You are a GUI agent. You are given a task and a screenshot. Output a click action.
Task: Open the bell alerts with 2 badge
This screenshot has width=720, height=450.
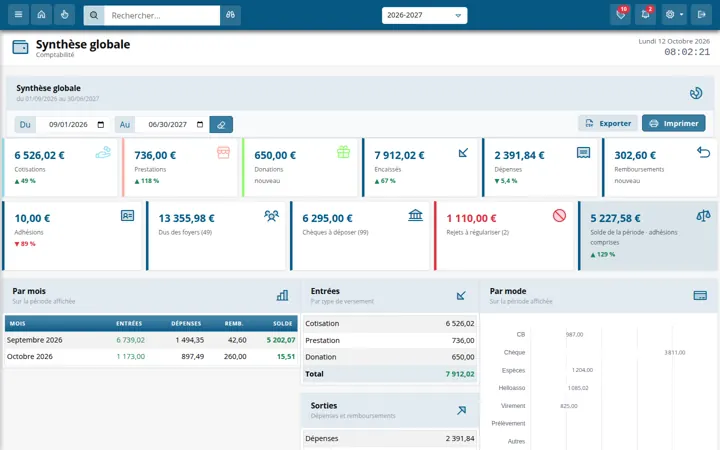[x=646, y=15]
